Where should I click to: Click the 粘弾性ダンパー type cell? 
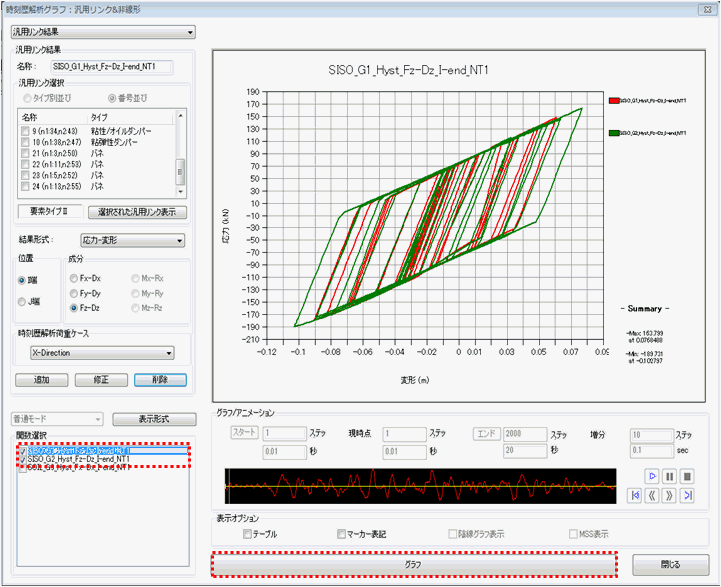(114, 142)
